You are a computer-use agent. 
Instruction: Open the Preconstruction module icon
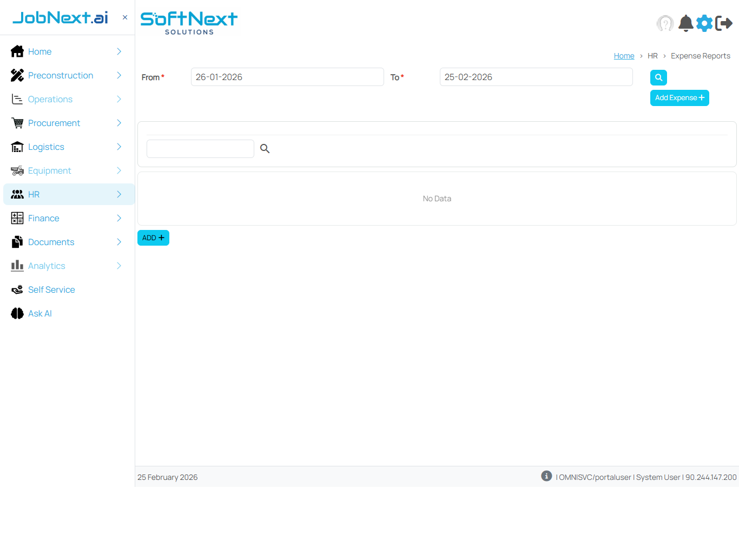point(17,75)
